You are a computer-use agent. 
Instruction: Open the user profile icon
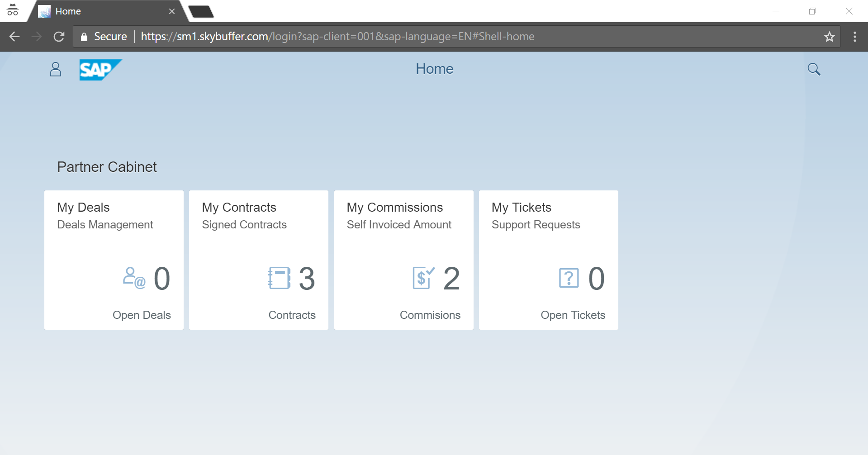coord(56,69)
